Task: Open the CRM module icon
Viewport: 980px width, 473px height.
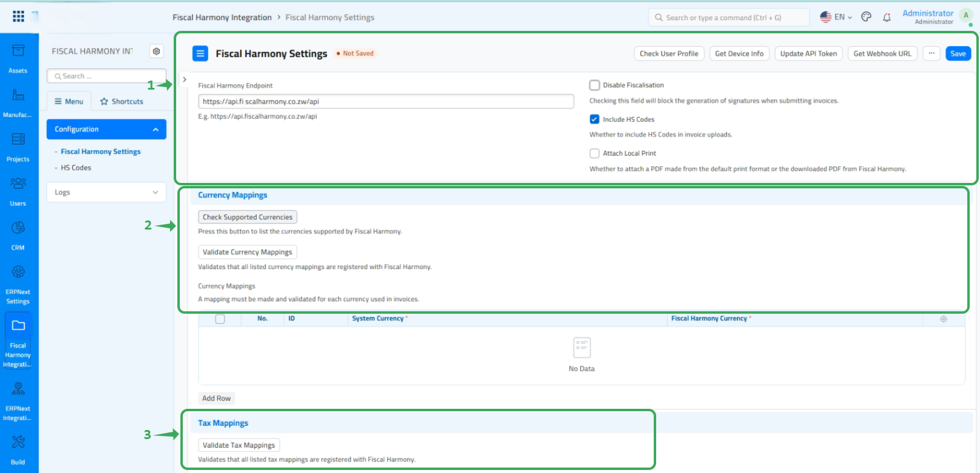Action: 18,228
